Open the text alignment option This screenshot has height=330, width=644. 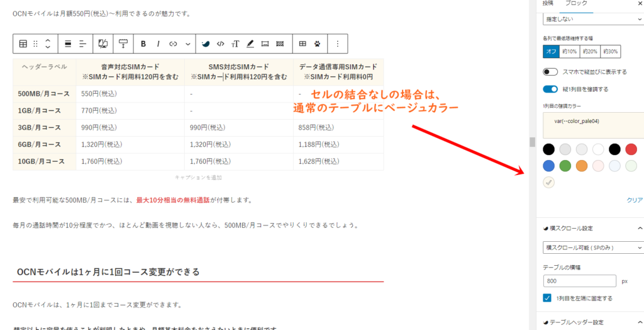84,43
